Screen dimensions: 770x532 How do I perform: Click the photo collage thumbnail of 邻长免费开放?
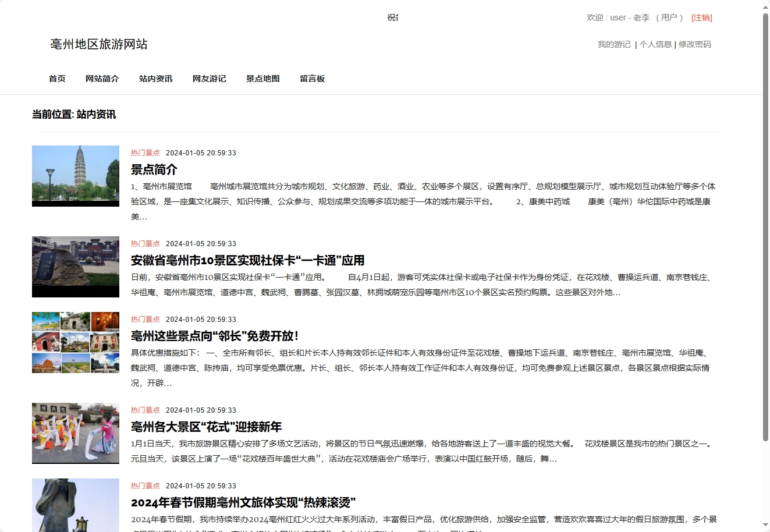pos(75,342)
